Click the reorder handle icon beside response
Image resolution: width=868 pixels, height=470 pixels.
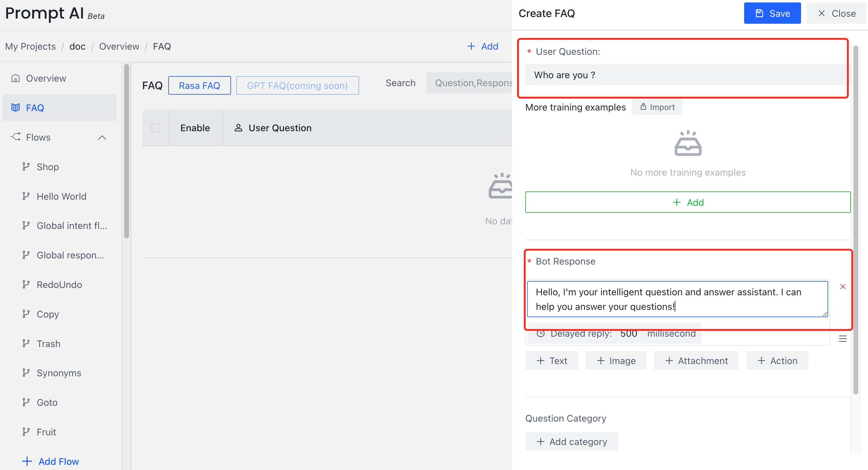[843, 338]
